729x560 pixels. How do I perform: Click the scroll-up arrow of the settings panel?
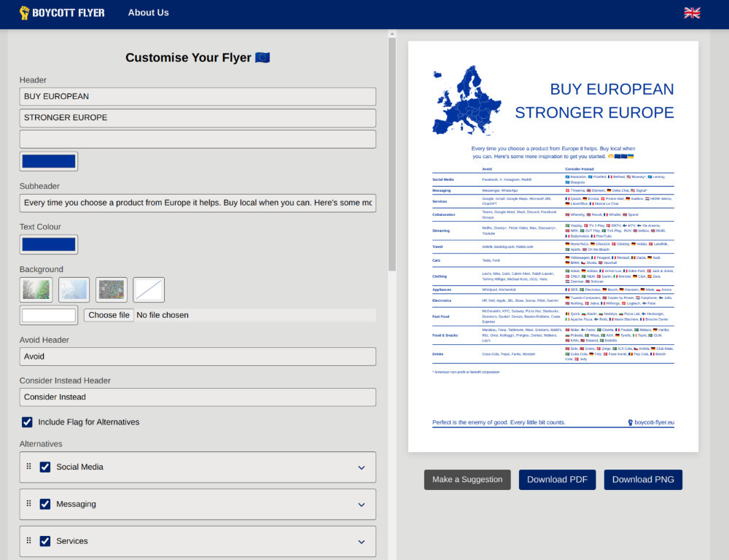[x=392, y=34]
